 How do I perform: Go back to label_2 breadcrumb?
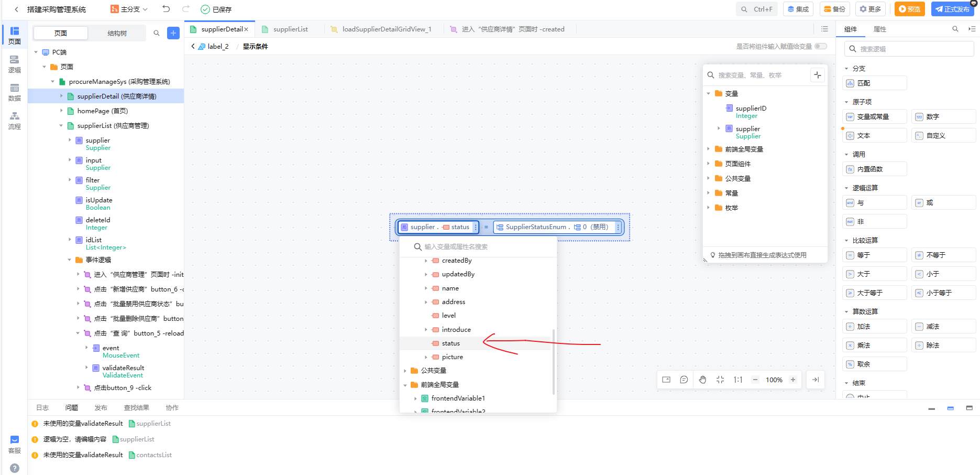[213, 47]
